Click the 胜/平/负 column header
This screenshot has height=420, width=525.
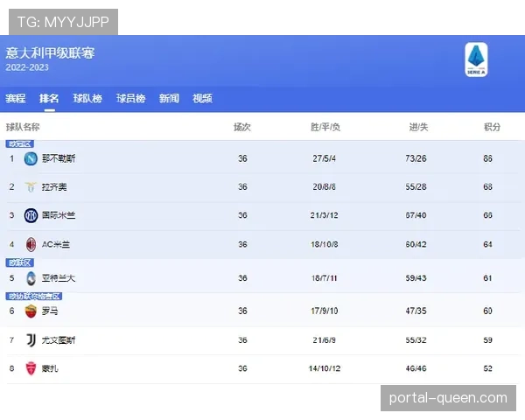pyautogui.click(x=325, y=127)
